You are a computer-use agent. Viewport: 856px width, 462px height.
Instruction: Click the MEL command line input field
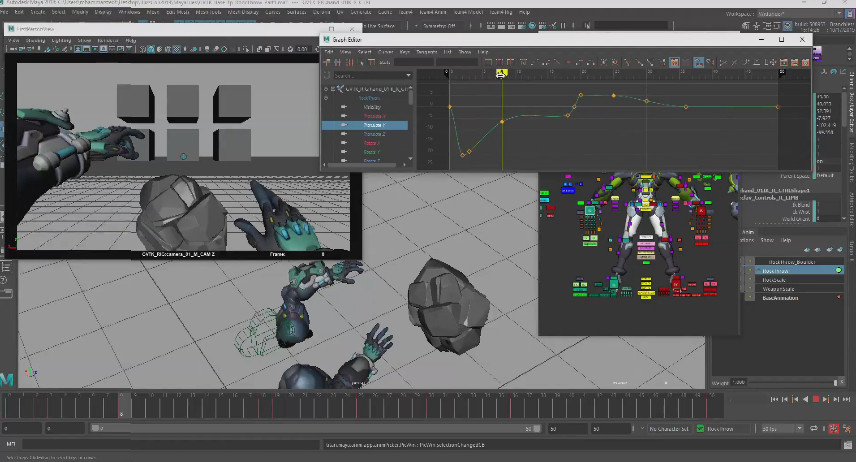[170, 445]
